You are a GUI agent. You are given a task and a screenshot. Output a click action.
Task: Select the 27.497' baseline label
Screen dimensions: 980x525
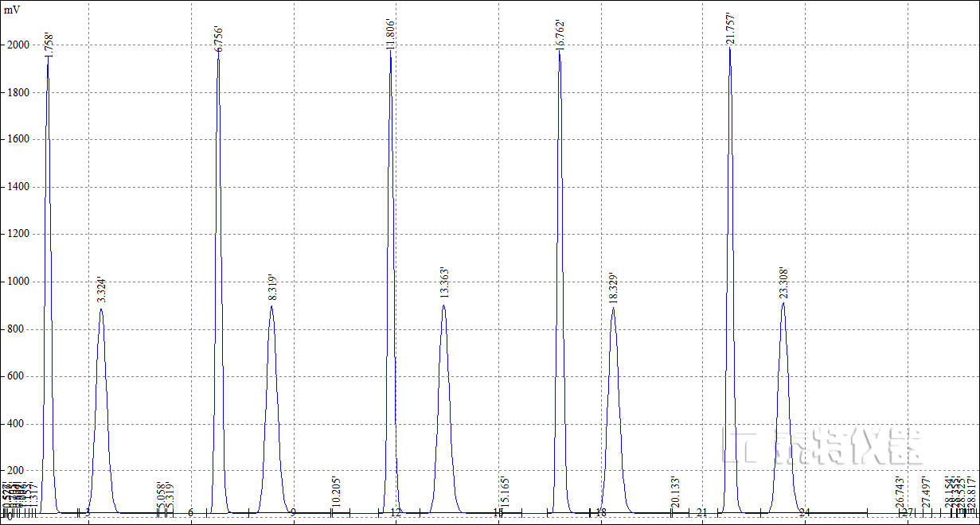(926, 492)
